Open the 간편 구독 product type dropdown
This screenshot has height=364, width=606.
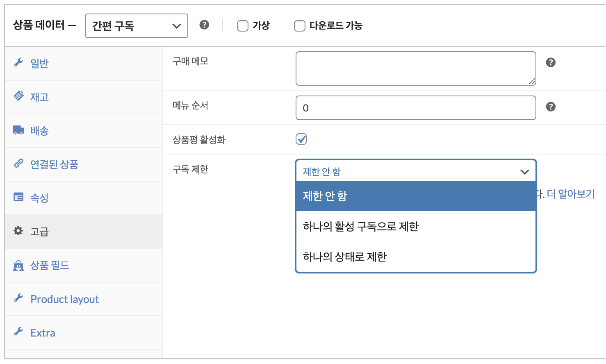(x=137, y=26)
